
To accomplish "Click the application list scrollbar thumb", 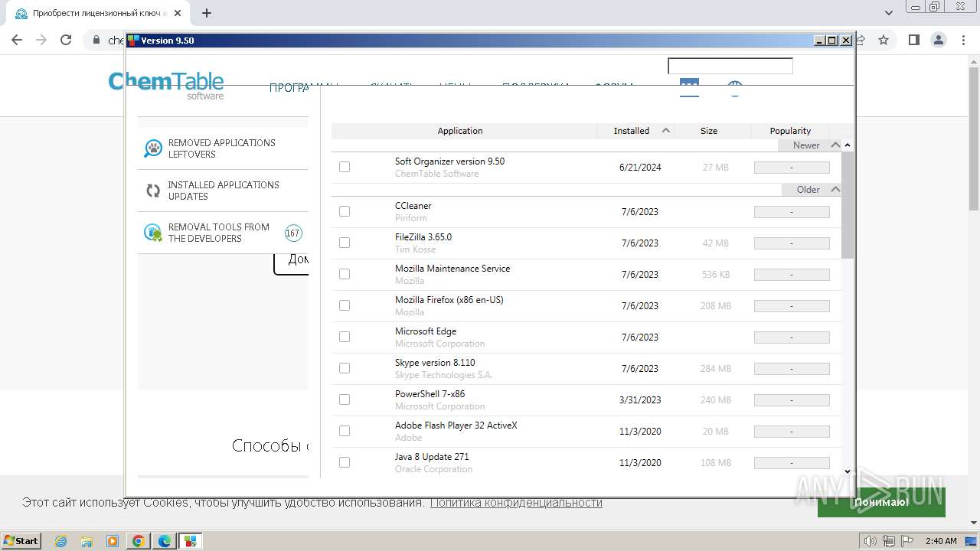I will pos(847,205).
